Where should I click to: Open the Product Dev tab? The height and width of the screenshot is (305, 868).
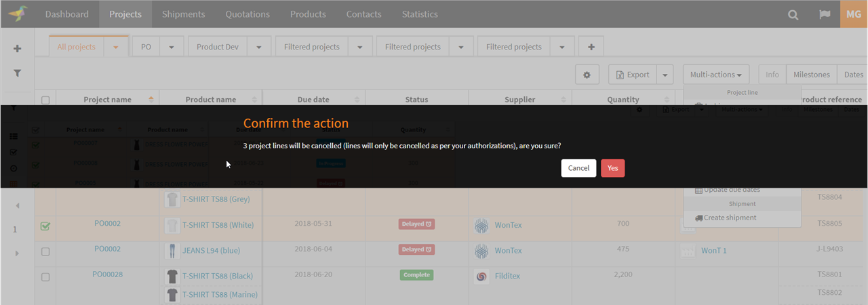(217, 47)
